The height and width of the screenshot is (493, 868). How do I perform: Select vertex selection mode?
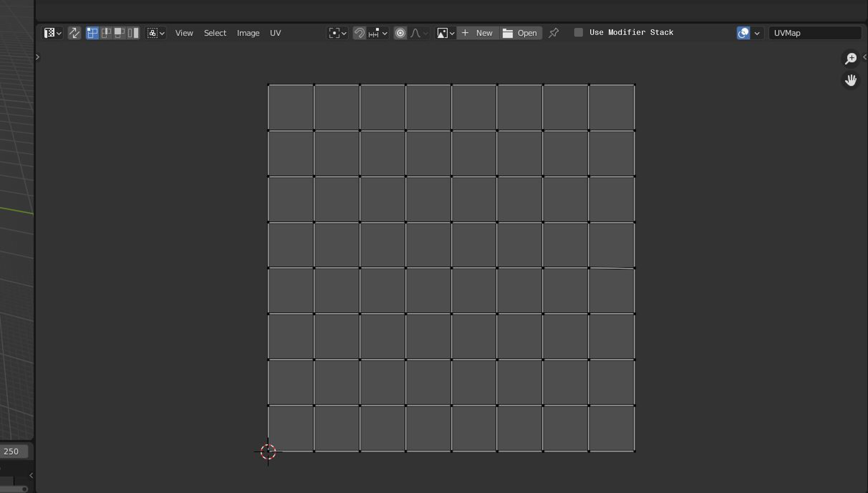(92, 33)
